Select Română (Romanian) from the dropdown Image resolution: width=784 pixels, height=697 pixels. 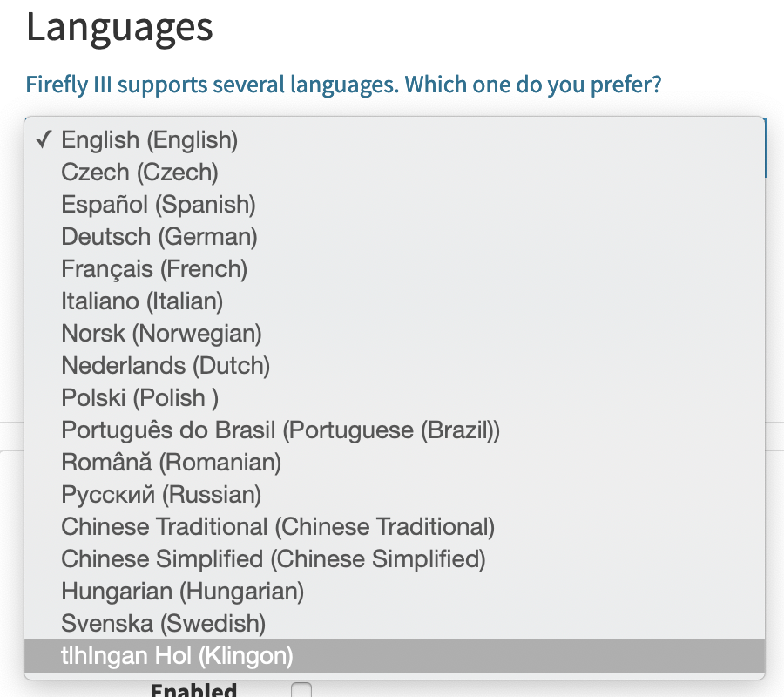tap(170, 462)
